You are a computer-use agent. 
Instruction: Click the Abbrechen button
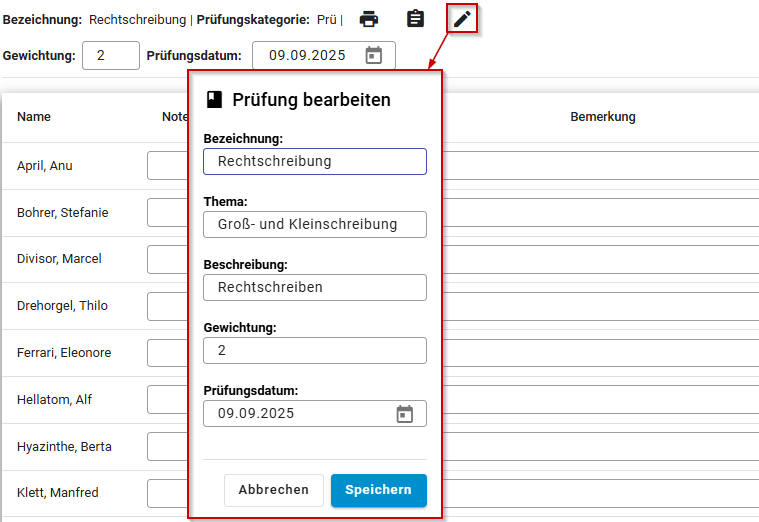click(x=273, y=490)
